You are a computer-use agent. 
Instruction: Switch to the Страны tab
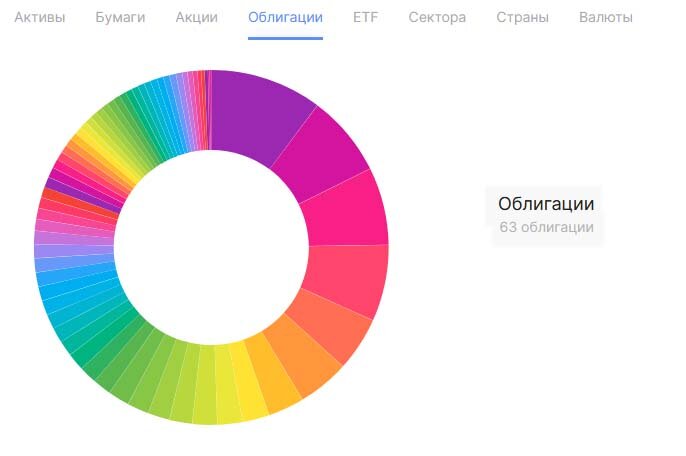[522, 18]
